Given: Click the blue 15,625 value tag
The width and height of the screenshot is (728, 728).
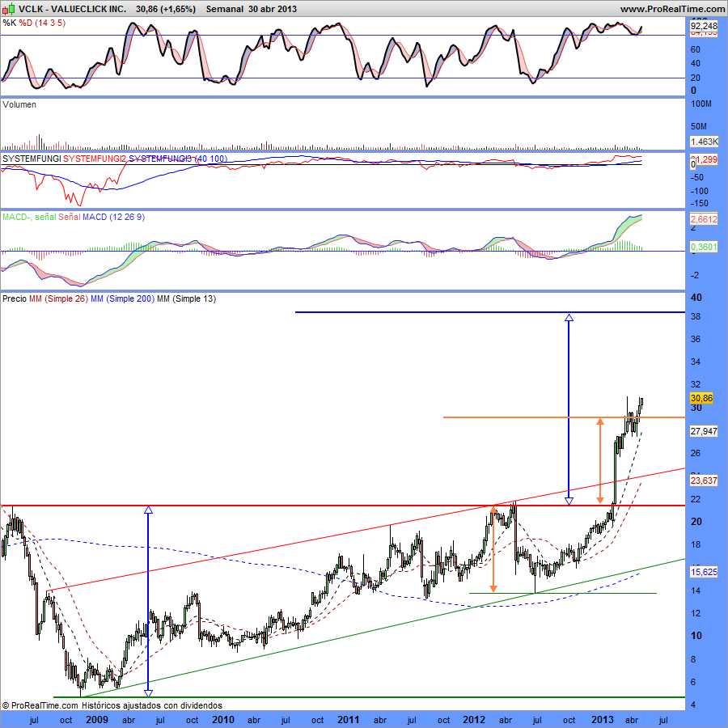Looking at the screenshot, I should click(x=704, y=572).
